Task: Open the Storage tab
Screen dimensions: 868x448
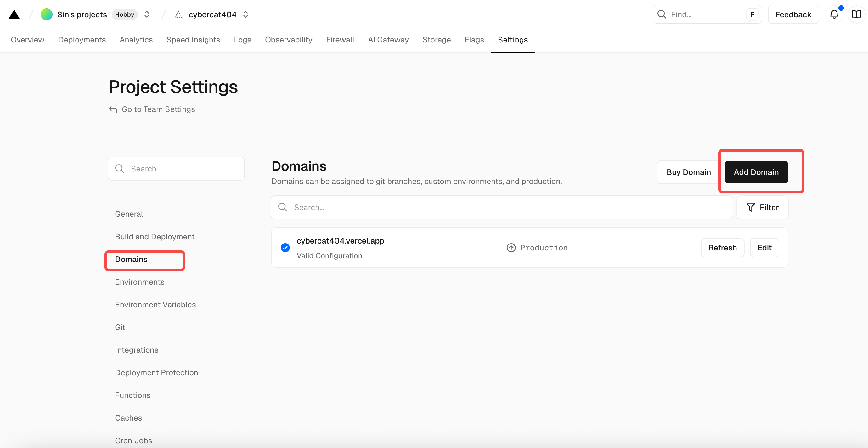Action: point(436,40)
